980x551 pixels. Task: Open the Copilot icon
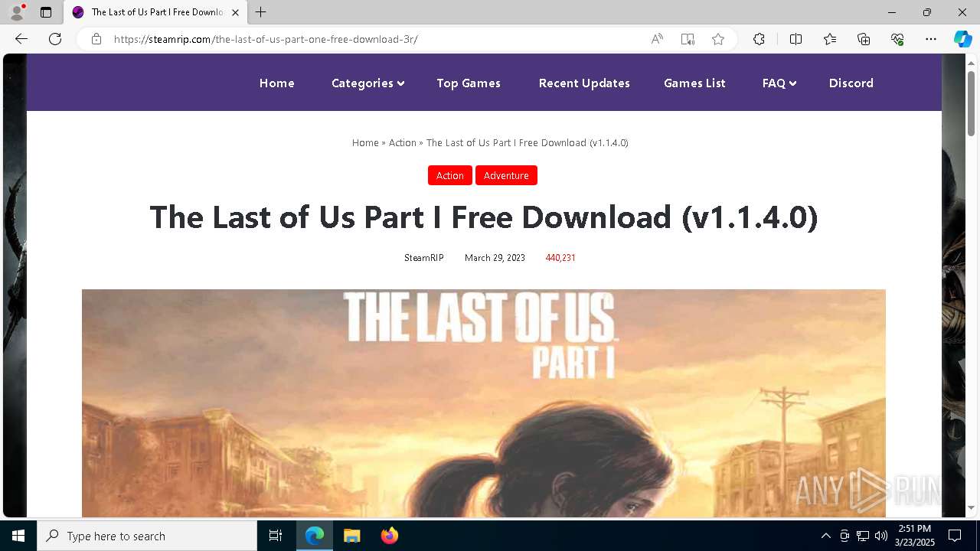tap(962, 39)
